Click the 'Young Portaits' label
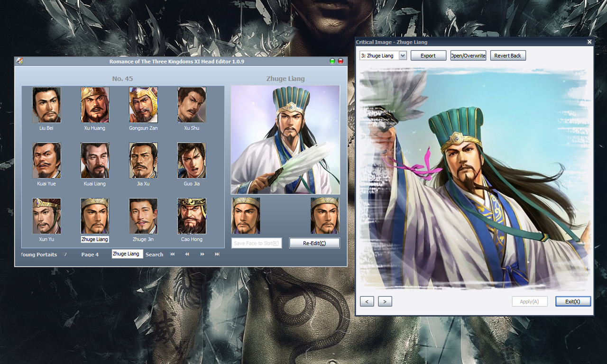607x364 pixels. (x=39, y=255)
